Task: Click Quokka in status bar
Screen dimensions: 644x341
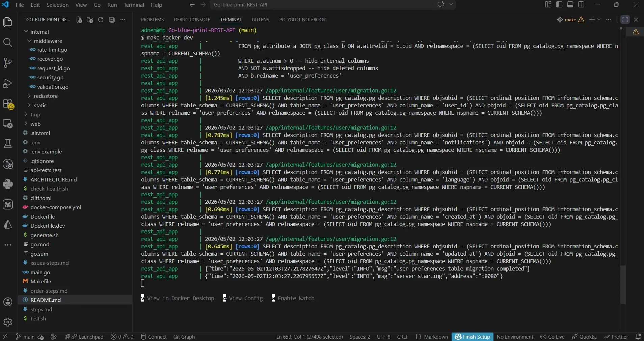Action: (x=584, y=337)
